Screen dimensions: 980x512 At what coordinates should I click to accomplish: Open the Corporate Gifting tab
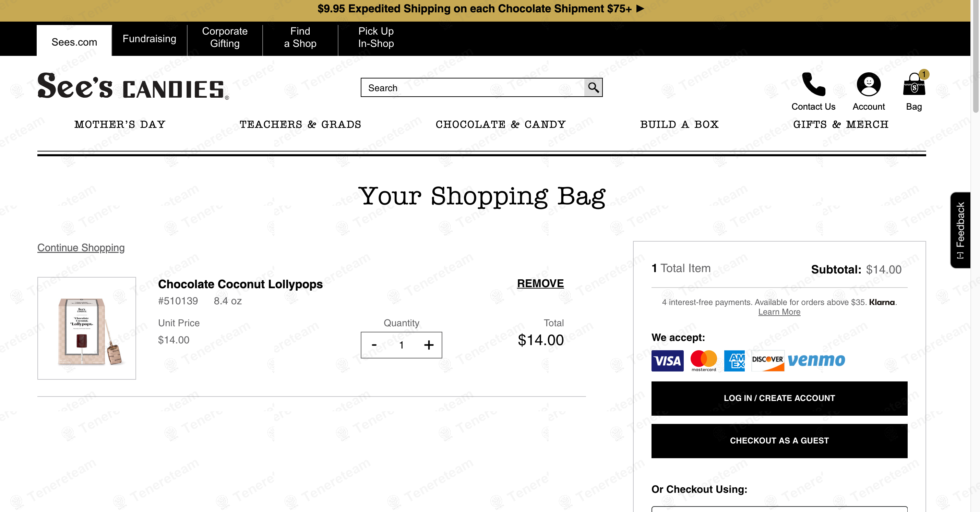pyautogui.click(x=225, y=37)
